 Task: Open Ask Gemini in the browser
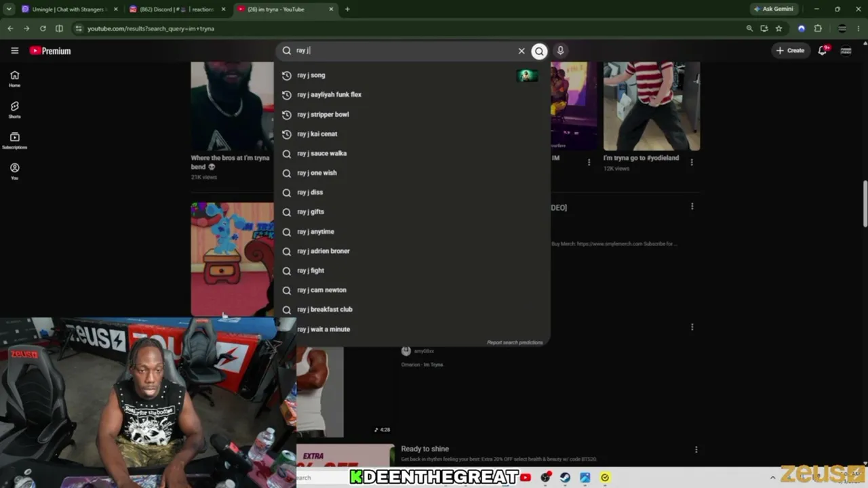coord(773,9)
